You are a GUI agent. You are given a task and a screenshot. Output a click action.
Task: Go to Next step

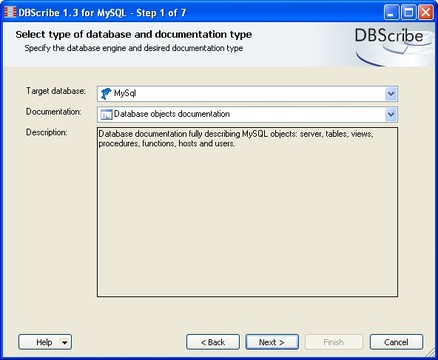click(272, 342)
